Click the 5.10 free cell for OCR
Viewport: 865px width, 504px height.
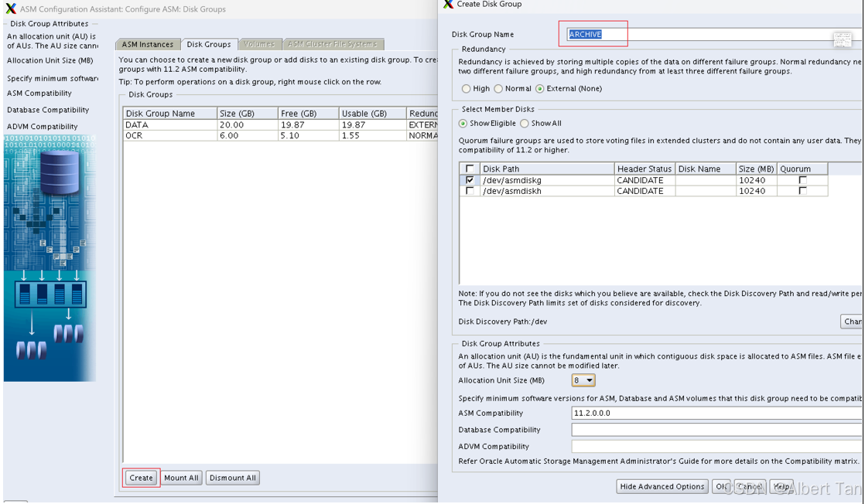309,135
